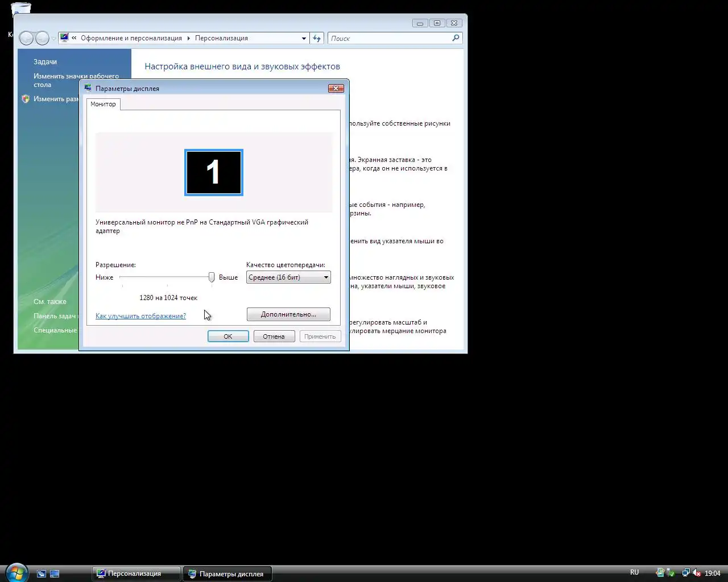728x582 pixels.
Task: Click the Параметры дисплея title bar icon
Action: click(88, 88)
